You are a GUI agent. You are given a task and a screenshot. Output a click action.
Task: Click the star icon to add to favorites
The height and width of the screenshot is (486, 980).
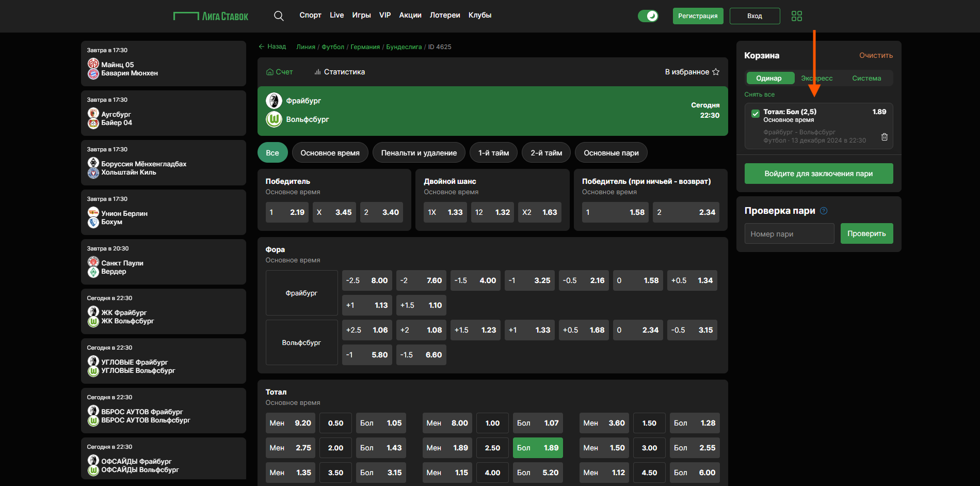(716, 72)
